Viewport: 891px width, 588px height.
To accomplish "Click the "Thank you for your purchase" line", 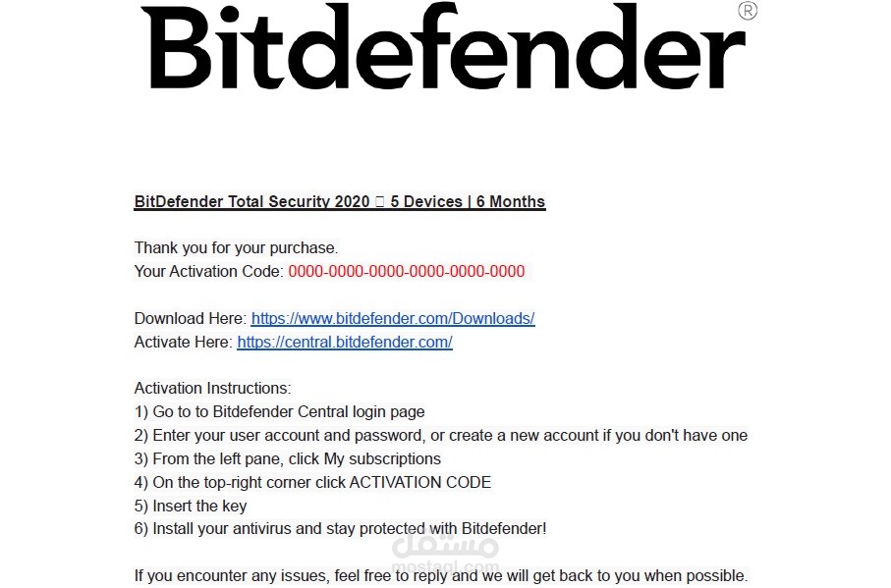I will point(236,248).
